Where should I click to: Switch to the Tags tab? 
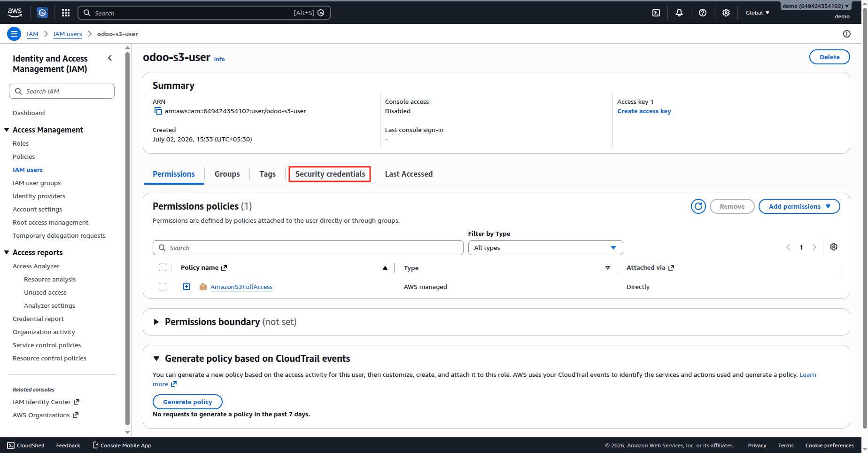268,174
